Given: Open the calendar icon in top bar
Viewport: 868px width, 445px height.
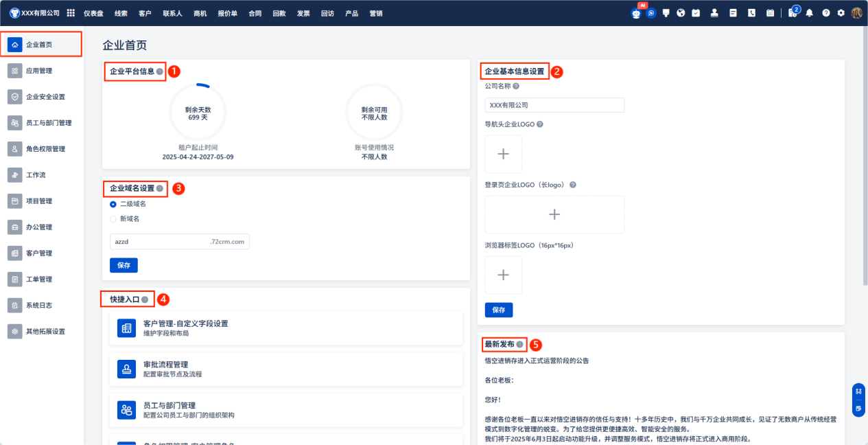Looking at the screenshot, I should [770, 13].
